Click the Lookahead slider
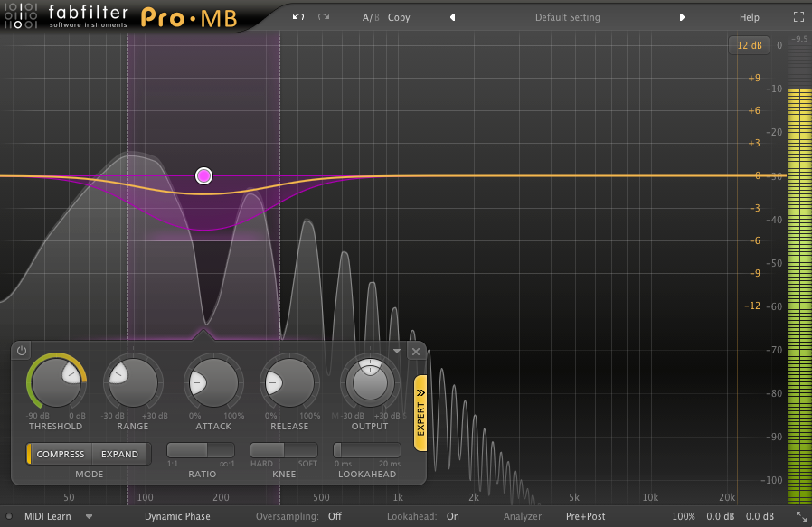The image size is (812, 527). 367,450
